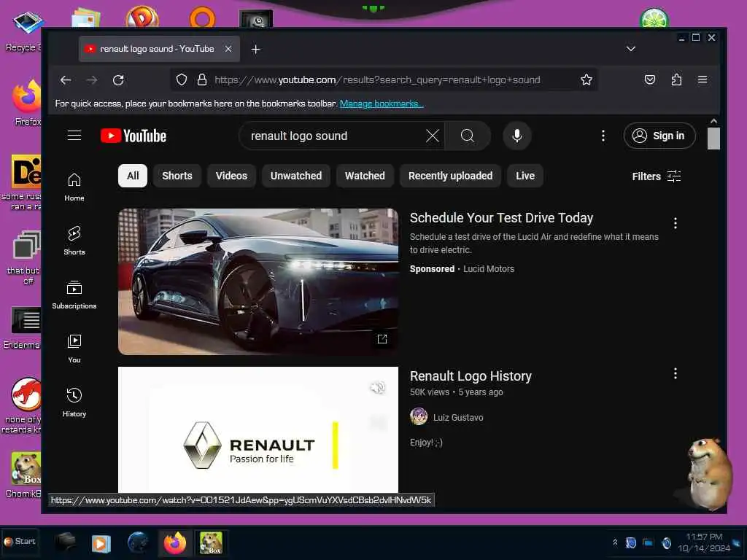Open the tracking protection shield
Viewport: 747px width, 560px height.
pyautogui.click(x=182, y=79)
